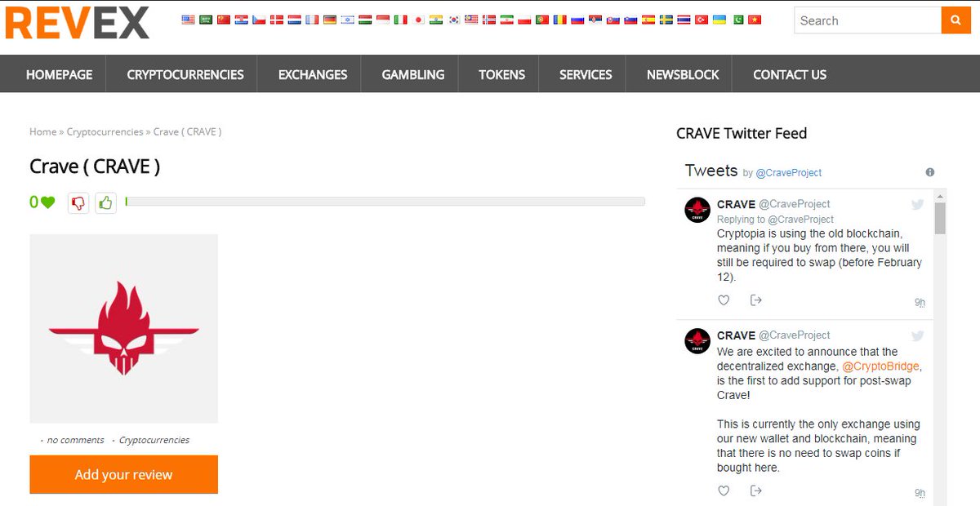
Task: Click Twitter bird on CryptoBridge tweet
Action: [x=917, y=336]
